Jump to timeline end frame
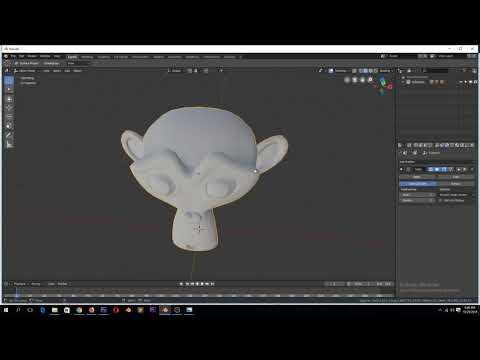Screen dimensions: 480x360 coord(212,284)
